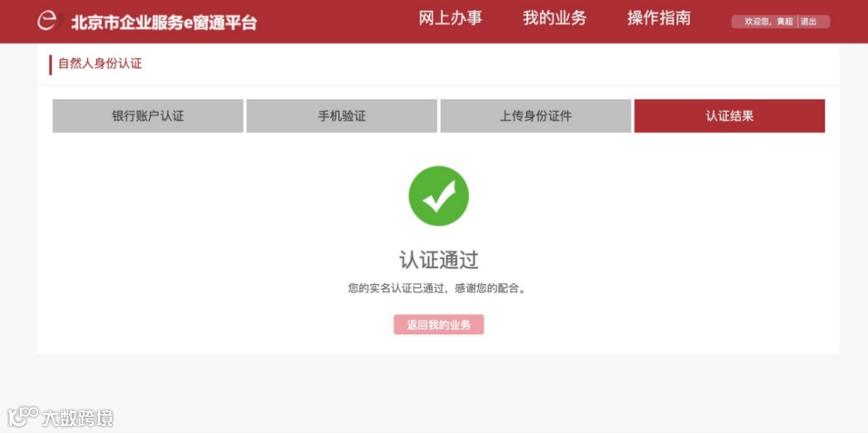Click the green checkmark success icon
Screen dimensions: 868x434
(438, 196)
